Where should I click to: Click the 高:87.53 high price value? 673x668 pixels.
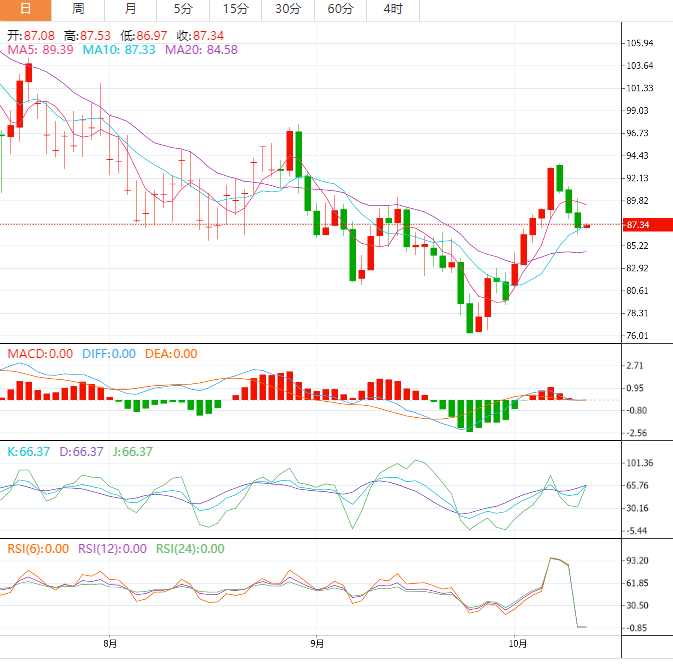(x=87, y=36)
